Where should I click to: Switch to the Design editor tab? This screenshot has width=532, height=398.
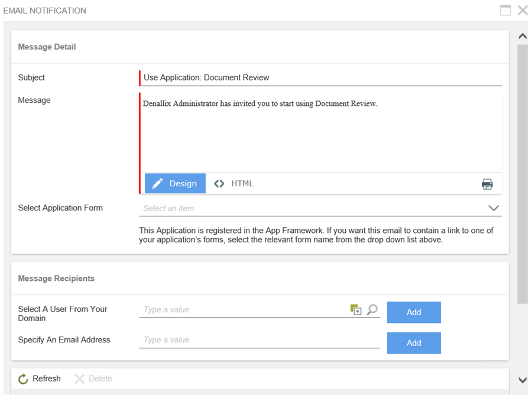click(175, 183)
